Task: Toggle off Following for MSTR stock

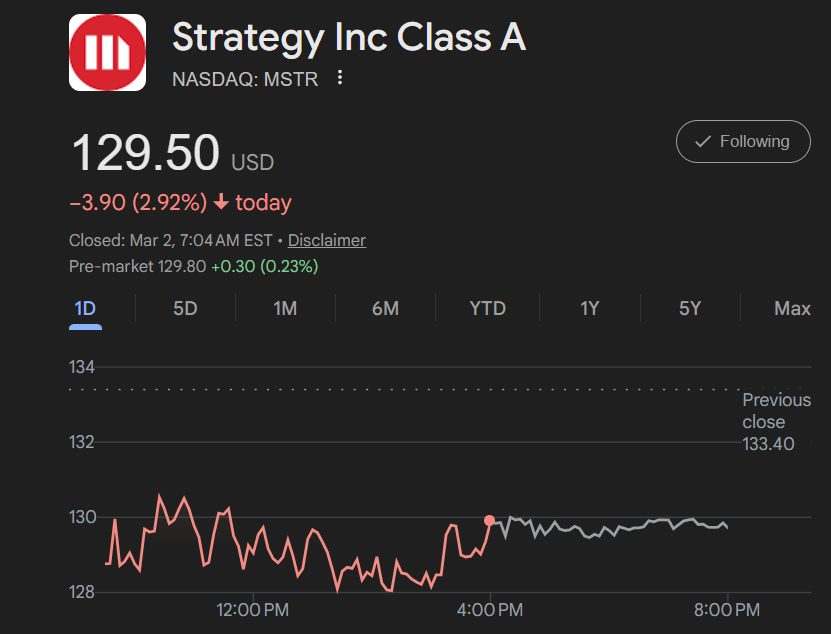Action: tap(743, 141)
